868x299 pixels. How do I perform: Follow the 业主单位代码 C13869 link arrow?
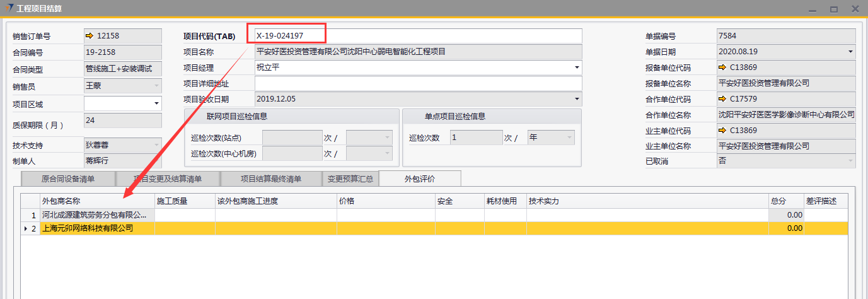coord(722,131)
